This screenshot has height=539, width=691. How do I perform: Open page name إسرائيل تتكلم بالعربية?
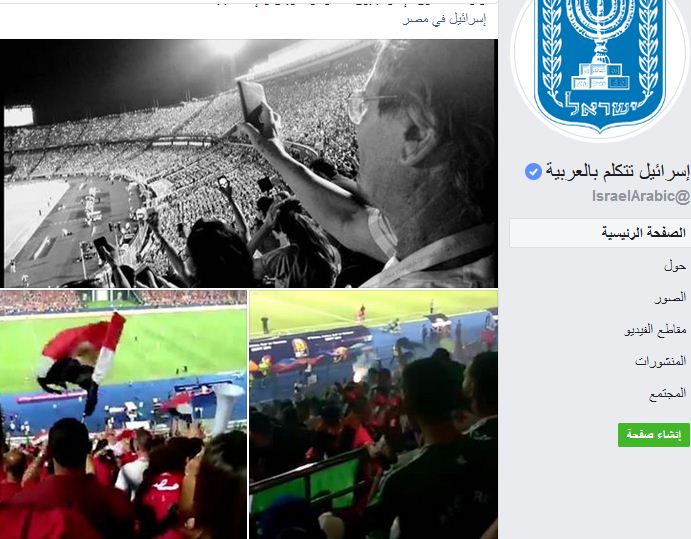click(x=617, y=171)
